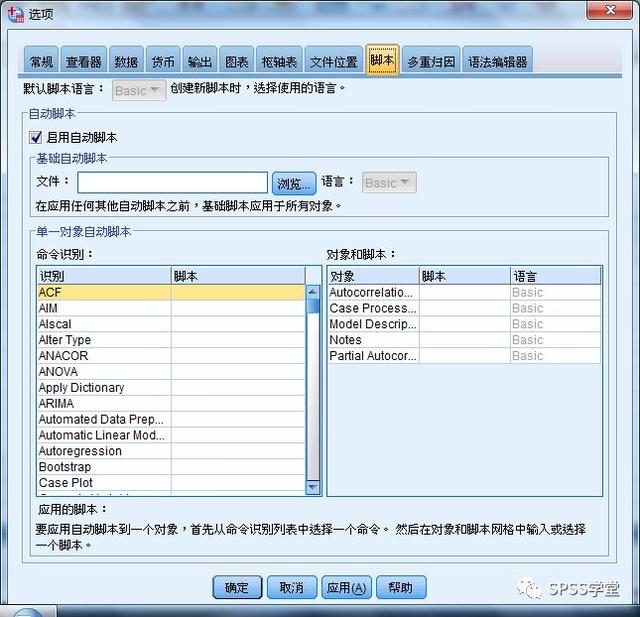The image size is (640, 617).
Task: Click the 对象 column header
Action: coord(373,276)
